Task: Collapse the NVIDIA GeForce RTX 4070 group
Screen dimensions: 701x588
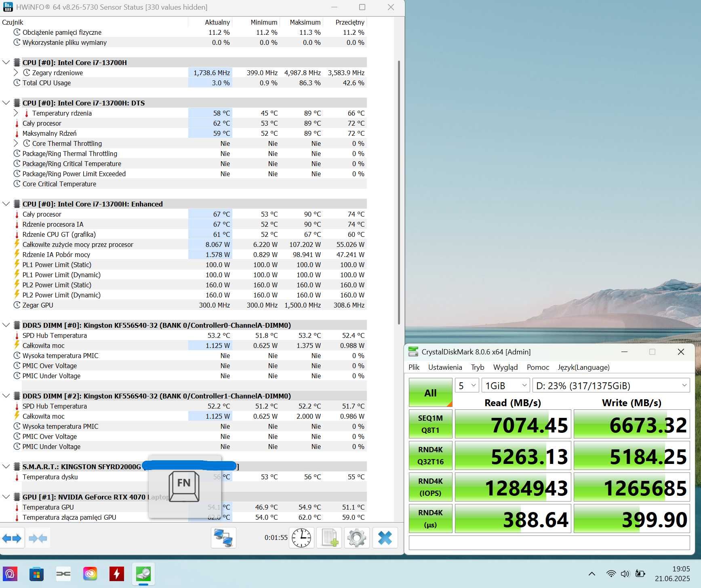Action: (x=6, y=497)
